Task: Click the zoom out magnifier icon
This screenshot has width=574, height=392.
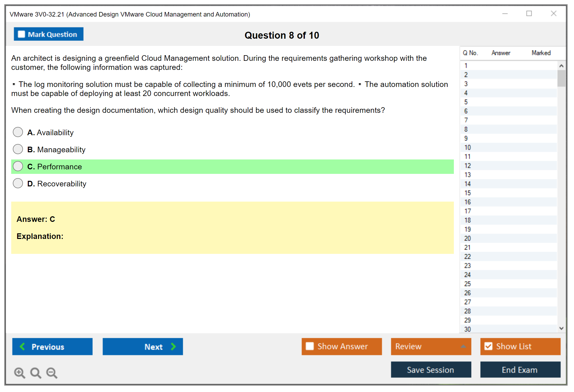Action: tap(52, 373)
